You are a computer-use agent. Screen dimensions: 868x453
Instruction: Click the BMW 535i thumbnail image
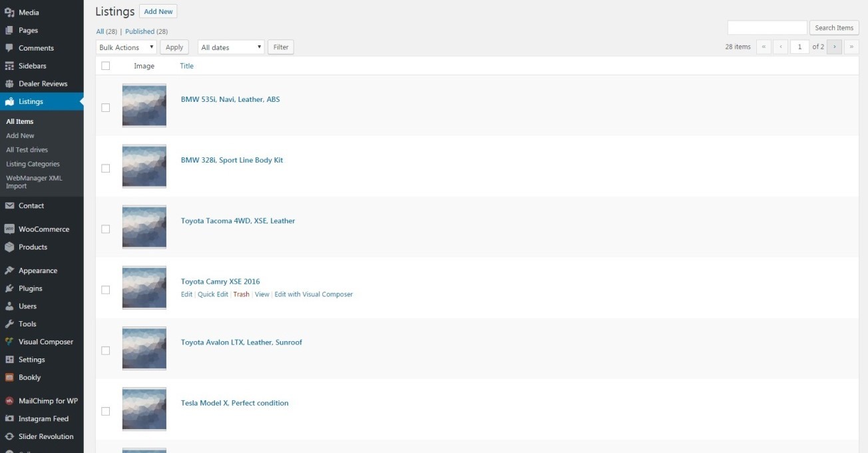[144, 105]
